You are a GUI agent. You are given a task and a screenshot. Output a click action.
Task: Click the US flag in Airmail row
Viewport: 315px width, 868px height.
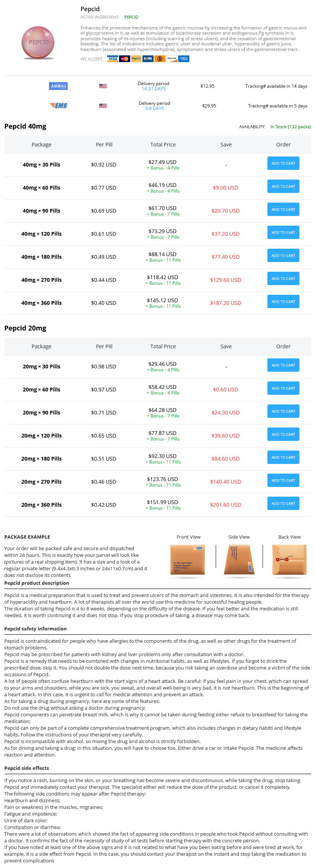tap(103, 86)
